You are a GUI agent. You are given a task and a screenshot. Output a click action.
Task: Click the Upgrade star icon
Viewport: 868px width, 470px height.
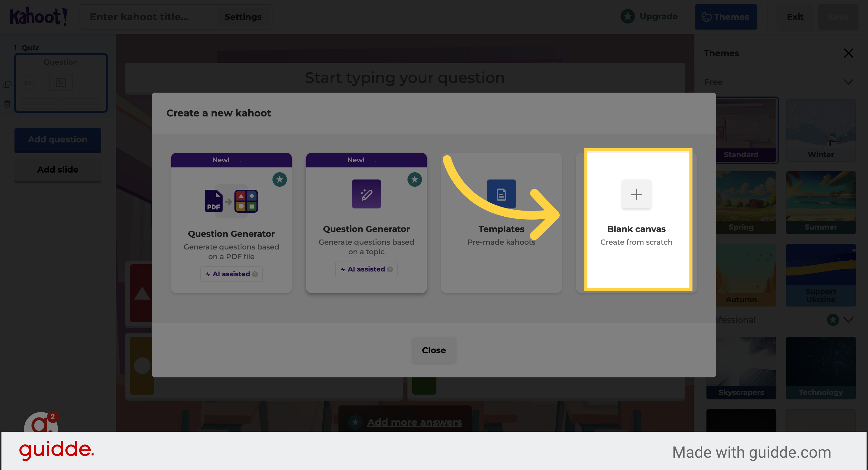point(627,16)
